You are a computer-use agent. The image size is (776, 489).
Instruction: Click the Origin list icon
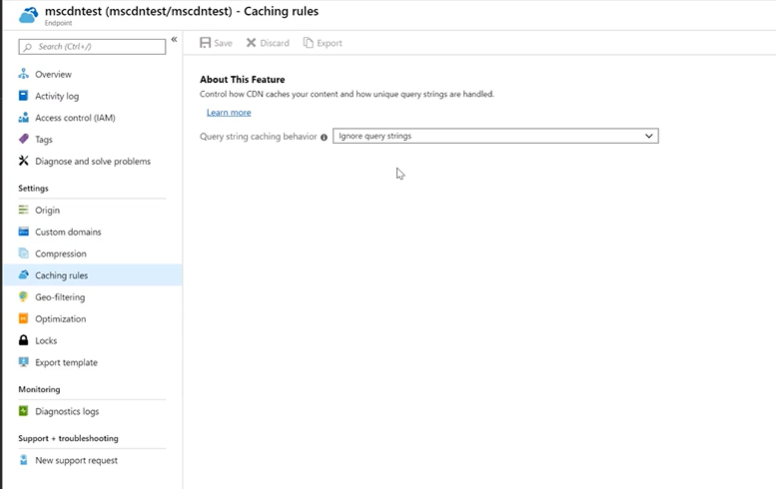pyautogui.click(x=23, y=210)
